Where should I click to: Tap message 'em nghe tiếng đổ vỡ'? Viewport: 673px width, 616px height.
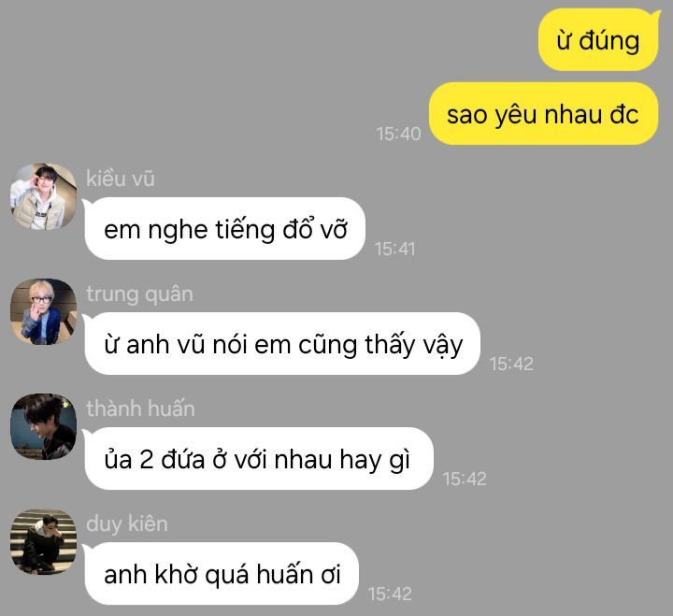click(225, 228)
